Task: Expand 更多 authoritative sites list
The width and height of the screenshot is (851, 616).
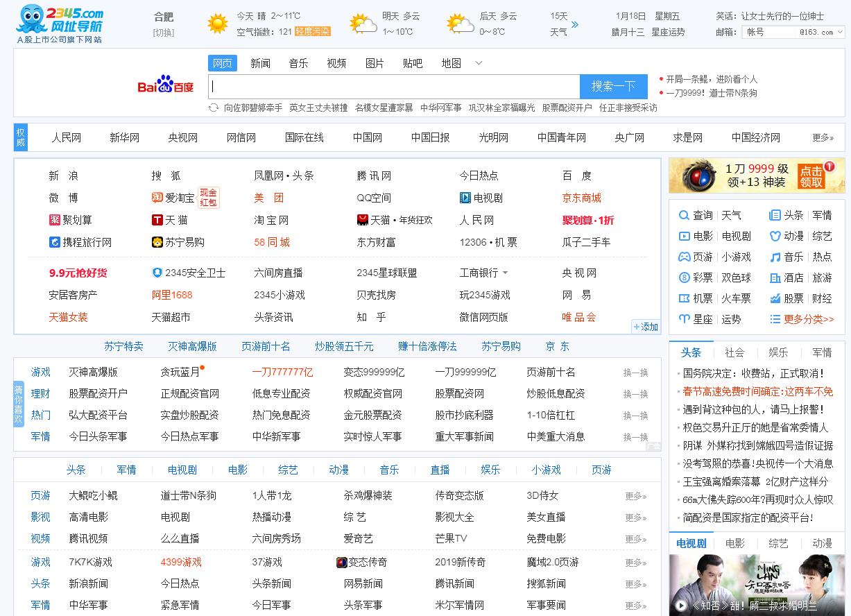Action: point(823,137)
